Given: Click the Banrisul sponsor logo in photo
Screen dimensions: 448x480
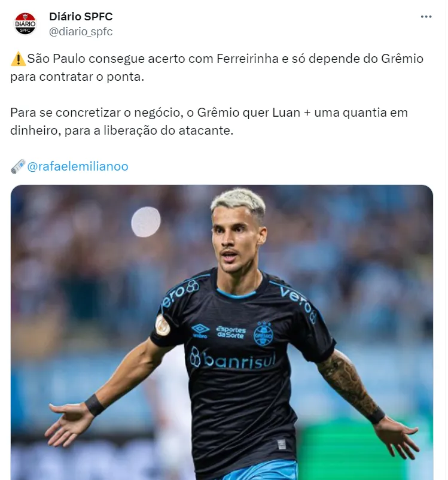Looking at the screenshot, I should 233,359.
